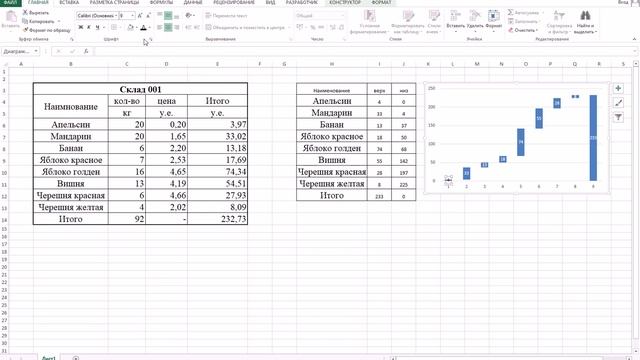Open Sort & Filter (Сортировка и фильтр)
Screen dimensions: 640x360
tap(559, 22)
